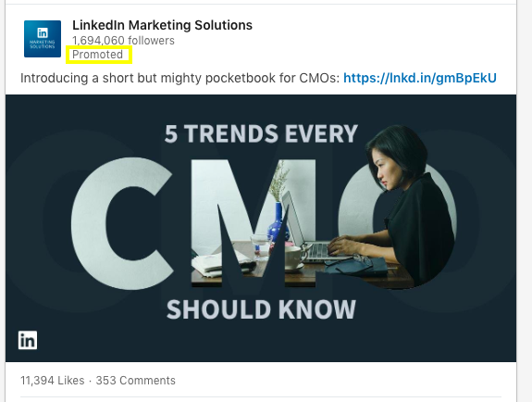Click the laptop in the ad image
This screenshot has width=532, height=402.
tap(307, 230)
